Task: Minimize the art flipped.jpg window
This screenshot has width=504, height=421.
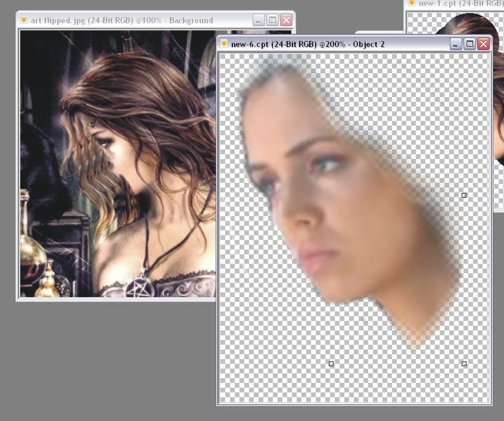Action: [x=258, y=20]
